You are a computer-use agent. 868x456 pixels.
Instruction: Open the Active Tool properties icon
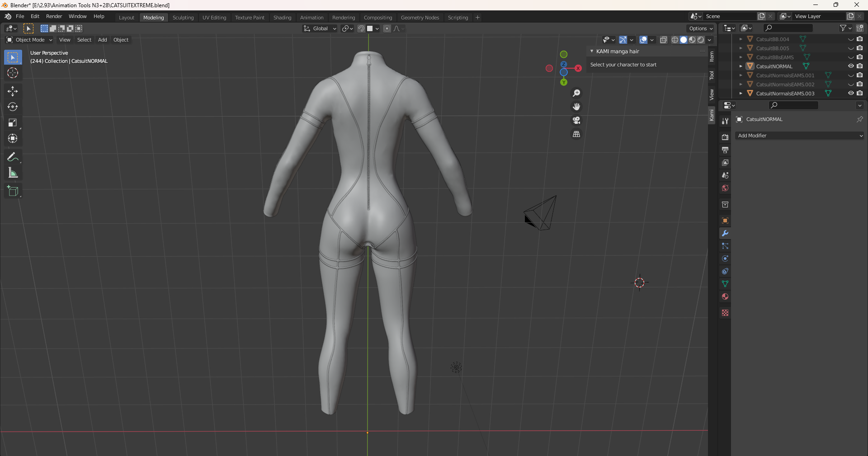point(725,121)
